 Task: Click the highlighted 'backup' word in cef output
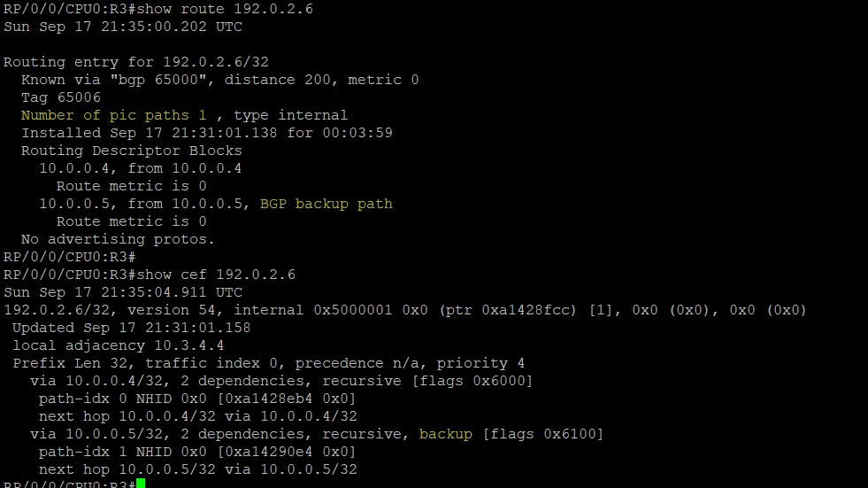446,434
